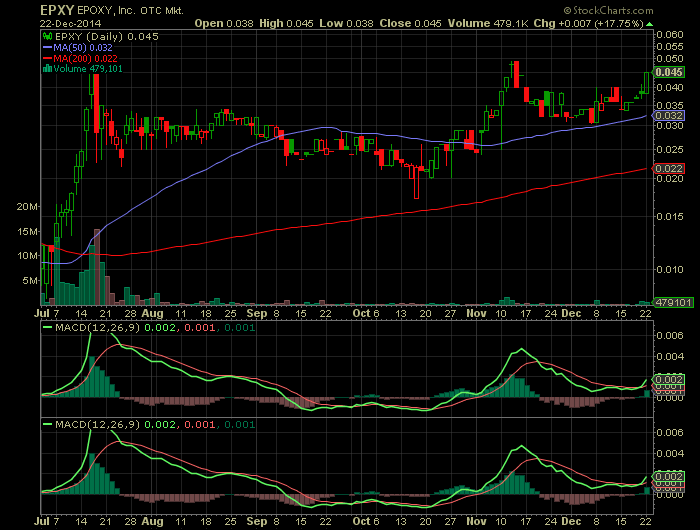
Task: Click the 15M volume axis label
Action: pos(27,231)
